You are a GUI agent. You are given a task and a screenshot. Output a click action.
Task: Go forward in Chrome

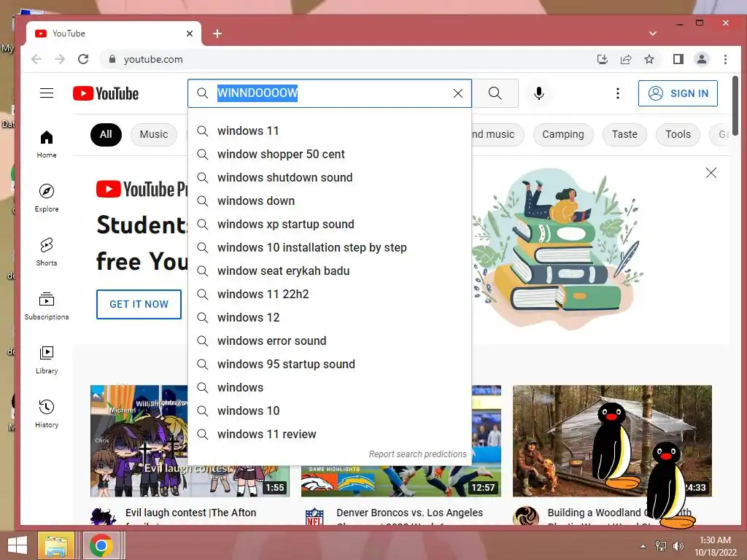click(60, 59)
